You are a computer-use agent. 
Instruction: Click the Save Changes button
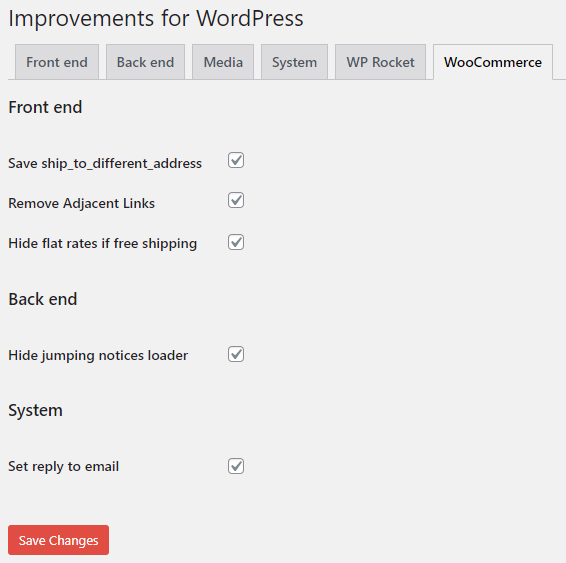58,540
